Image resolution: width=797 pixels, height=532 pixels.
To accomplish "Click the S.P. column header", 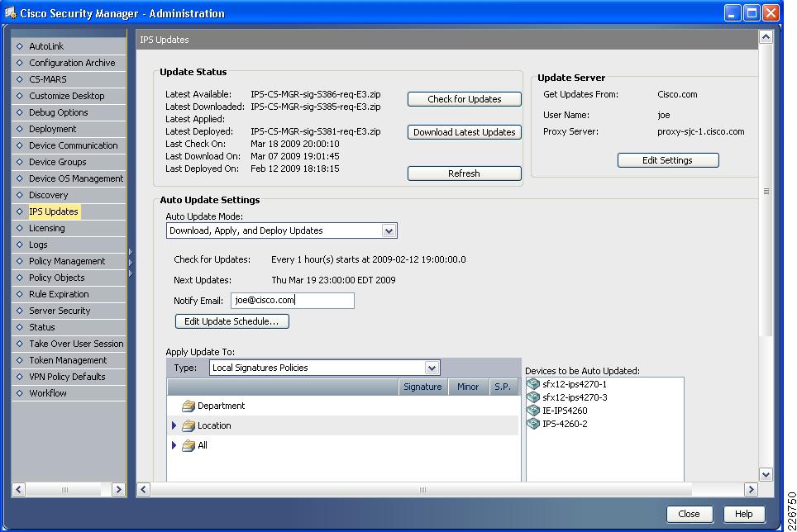I will click(x=503, y=387).
